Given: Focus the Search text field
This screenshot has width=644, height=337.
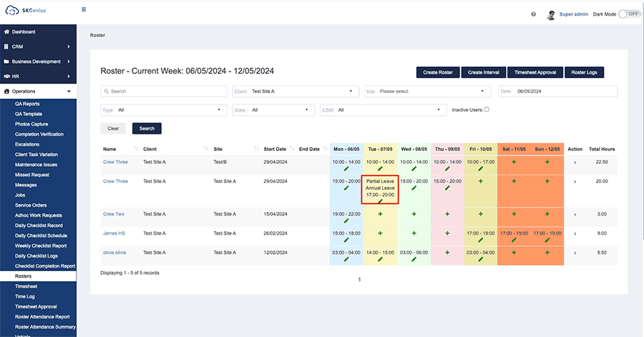Looking at the screenshot, I should [163, 91].
